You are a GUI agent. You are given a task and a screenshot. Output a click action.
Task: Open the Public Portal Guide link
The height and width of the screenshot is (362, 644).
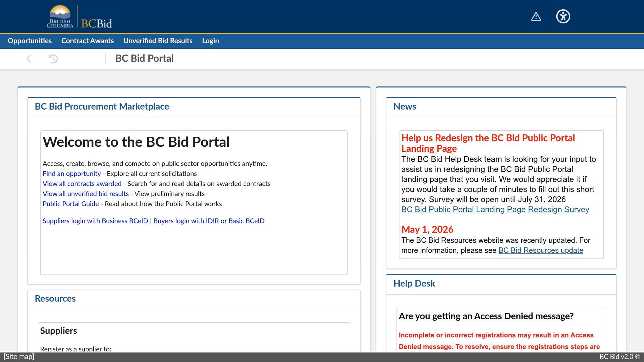(x=71, y=204)
